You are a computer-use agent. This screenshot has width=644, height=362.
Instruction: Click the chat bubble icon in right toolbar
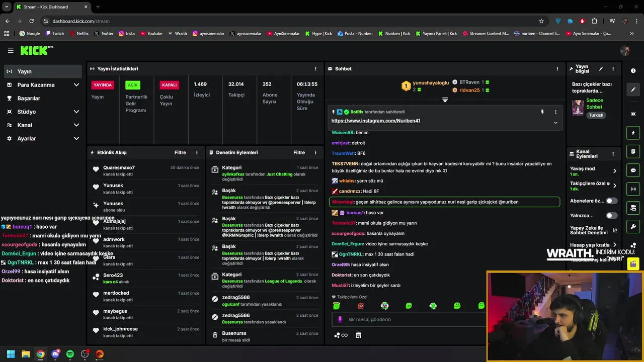tap(633, 170)
